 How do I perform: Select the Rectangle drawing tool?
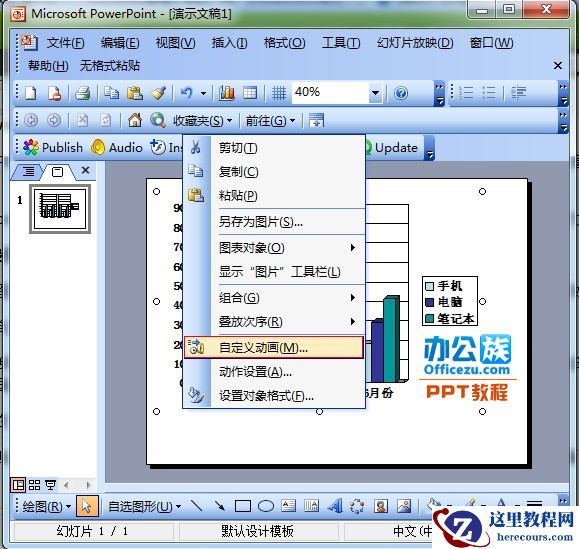point(243,506)
